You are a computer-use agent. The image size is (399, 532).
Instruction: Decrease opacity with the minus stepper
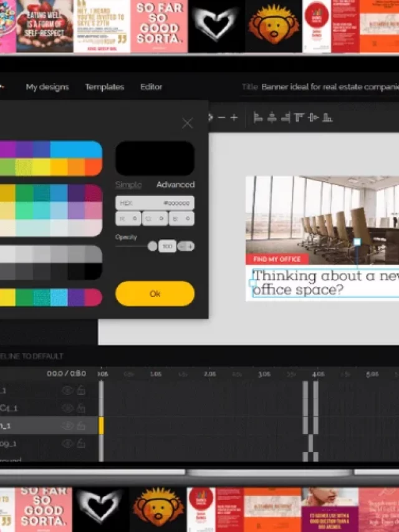pos(182,246)
